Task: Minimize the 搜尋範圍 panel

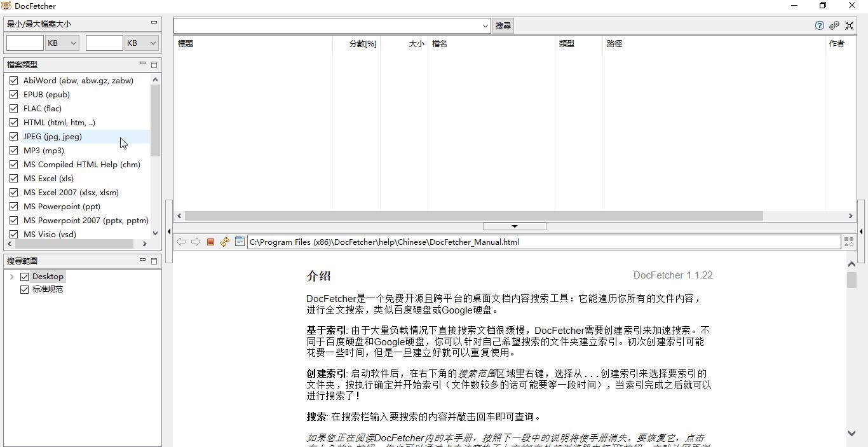Action: point(142,260)
